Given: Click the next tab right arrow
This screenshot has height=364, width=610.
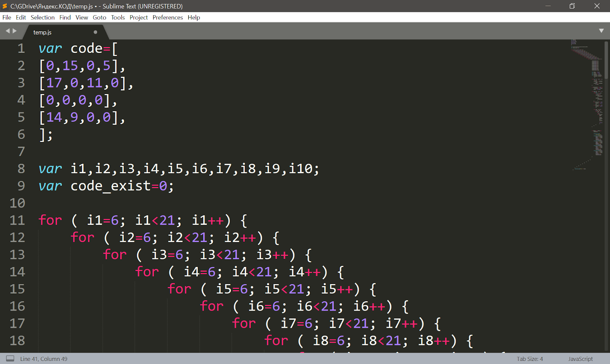Looking at the screenshot, I should point(15,31).
